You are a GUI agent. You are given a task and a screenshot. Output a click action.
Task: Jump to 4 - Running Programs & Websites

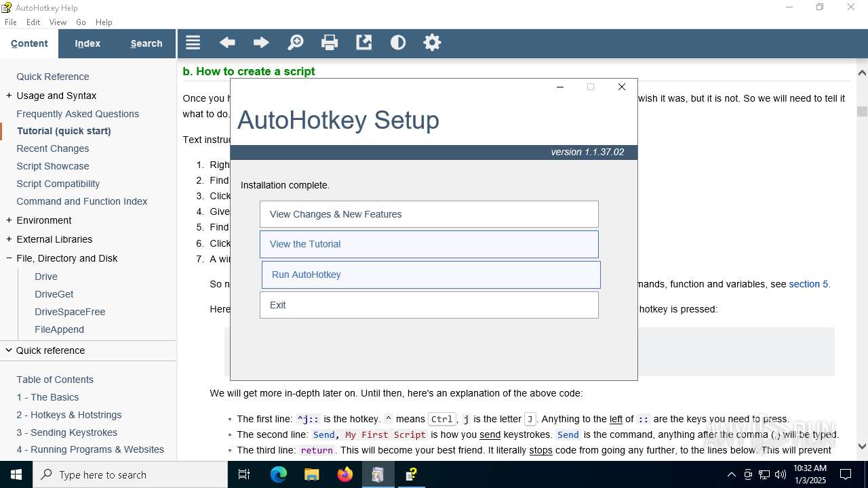(90, 449)
